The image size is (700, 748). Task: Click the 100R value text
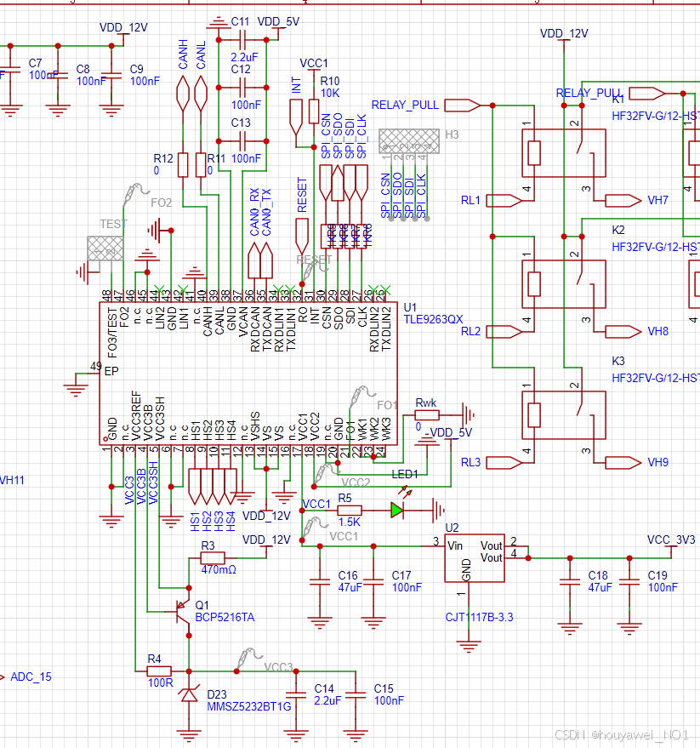click(x=160, y=682)
